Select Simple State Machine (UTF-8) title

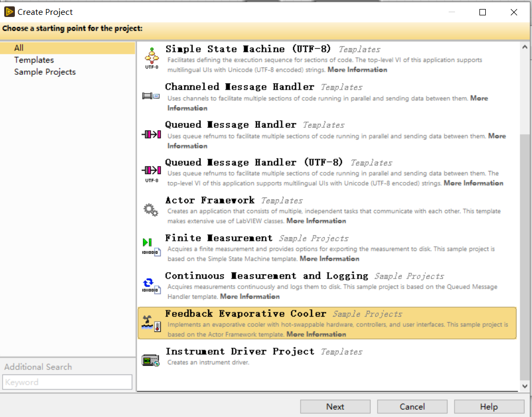point(248,49)
